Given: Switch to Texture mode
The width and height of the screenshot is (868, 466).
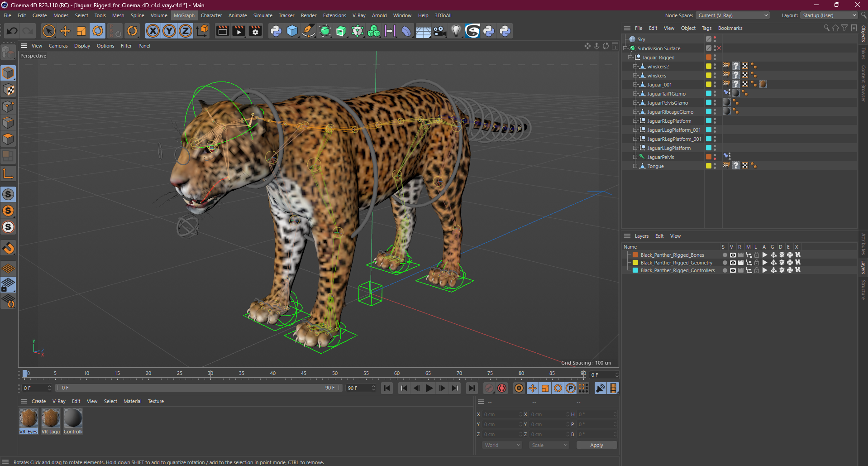Looking at the screenshot, I should point(8,90).
